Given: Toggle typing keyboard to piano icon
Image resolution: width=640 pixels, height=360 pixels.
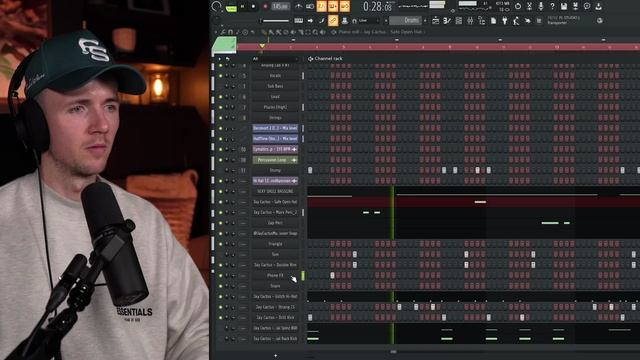Looking at the screenshot, I should click(x=299, y=20).
